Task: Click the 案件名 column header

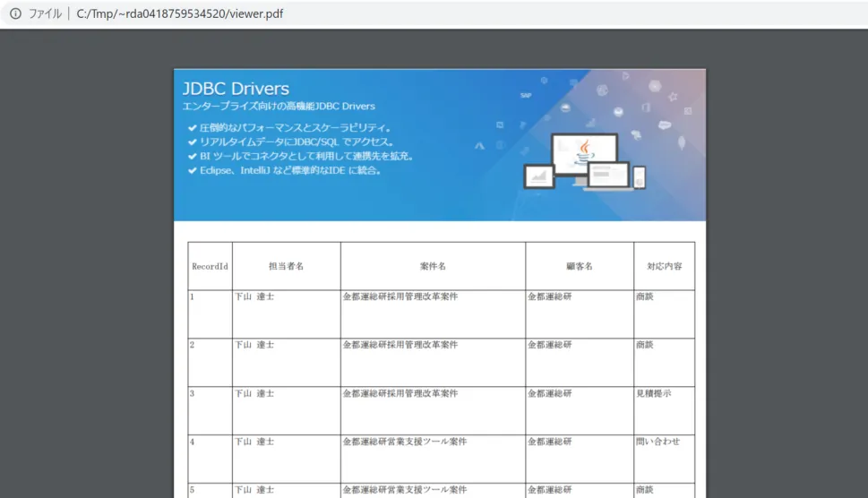Action: pos(433,267)
